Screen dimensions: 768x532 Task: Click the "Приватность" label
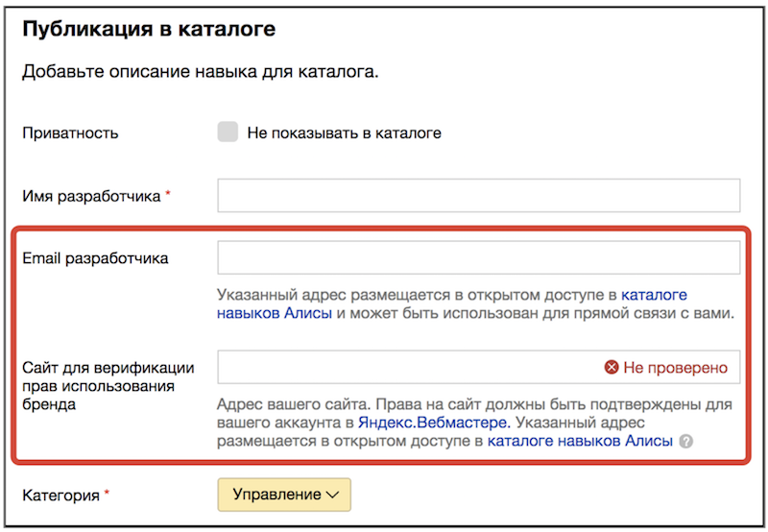(x=70, y=133)
